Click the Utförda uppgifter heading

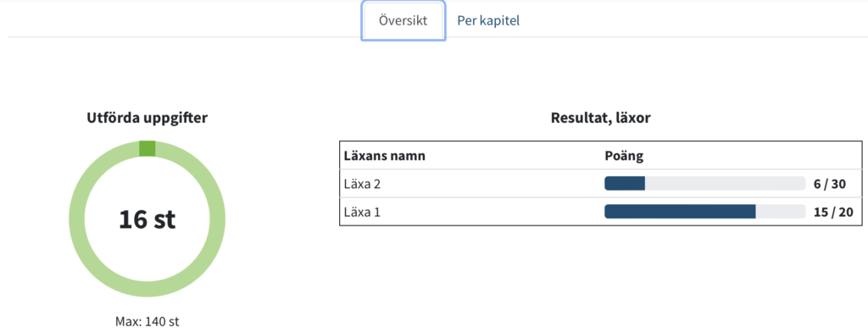[147, 117]
